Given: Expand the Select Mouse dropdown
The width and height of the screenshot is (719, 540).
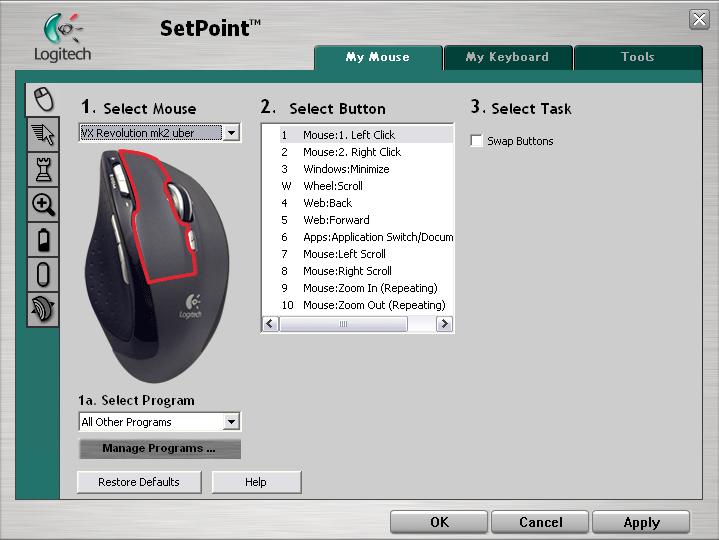Looking at the screenshot, I should point(231,132).
